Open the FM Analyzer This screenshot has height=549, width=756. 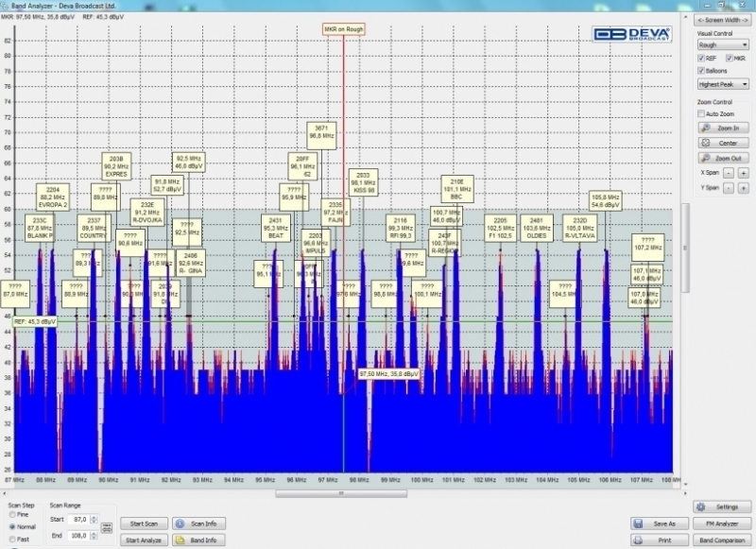tap(722, 523)
